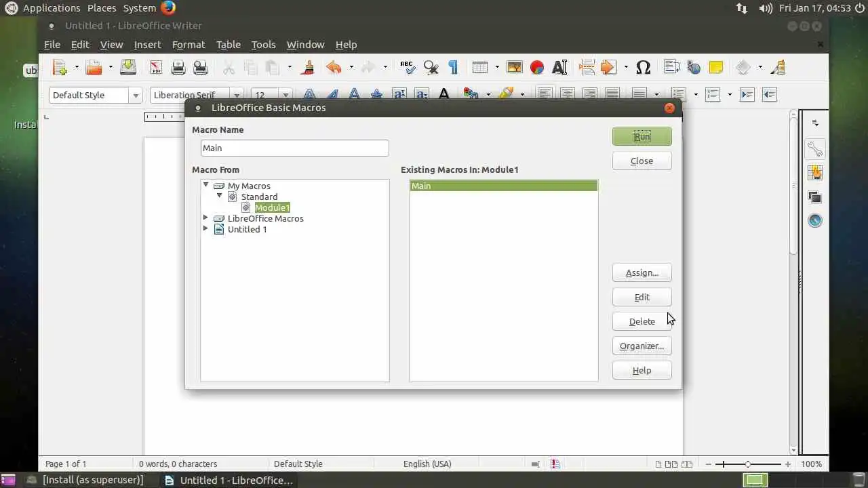Toggle Align Left paragraph button
The width and height of the screenshot is (868, 488).
545,95
